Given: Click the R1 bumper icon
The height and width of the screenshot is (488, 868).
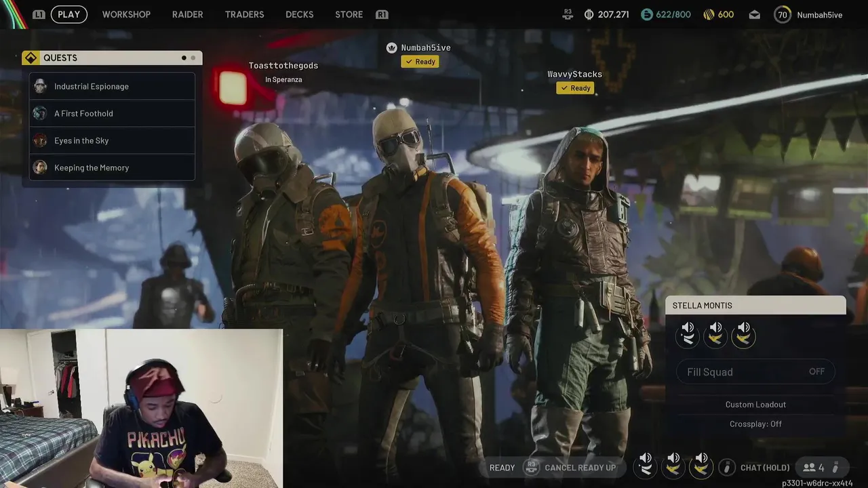Looking at the screenshot, I should (x=382, y=14).
